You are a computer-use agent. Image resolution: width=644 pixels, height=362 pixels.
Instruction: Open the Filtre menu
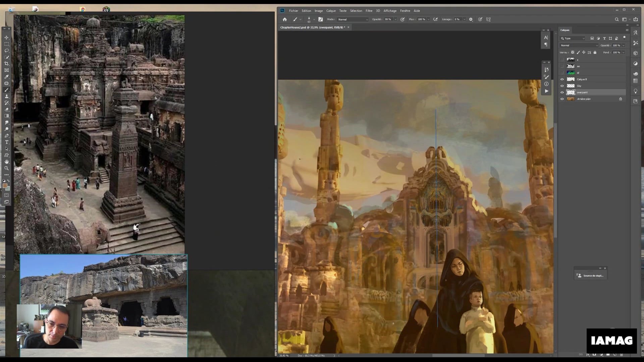(369, 11)
